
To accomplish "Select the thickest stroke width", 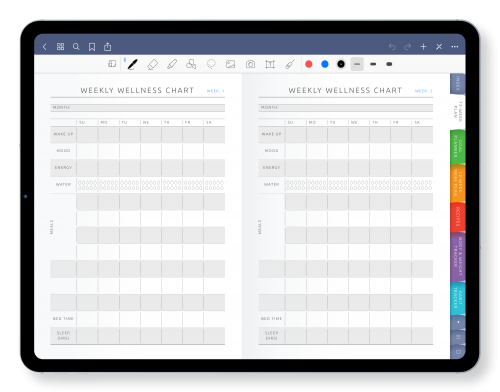I will [389, 64].
